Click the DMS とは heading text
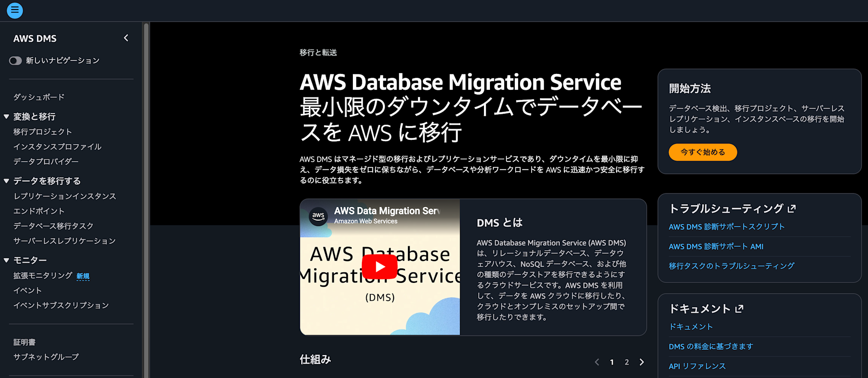 pos(500,223)
